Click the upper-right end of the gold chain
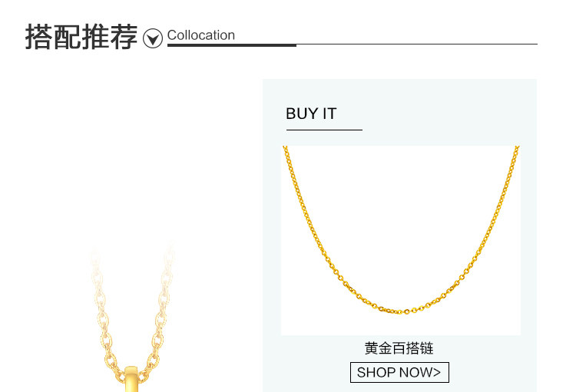 tap(517, 150)
